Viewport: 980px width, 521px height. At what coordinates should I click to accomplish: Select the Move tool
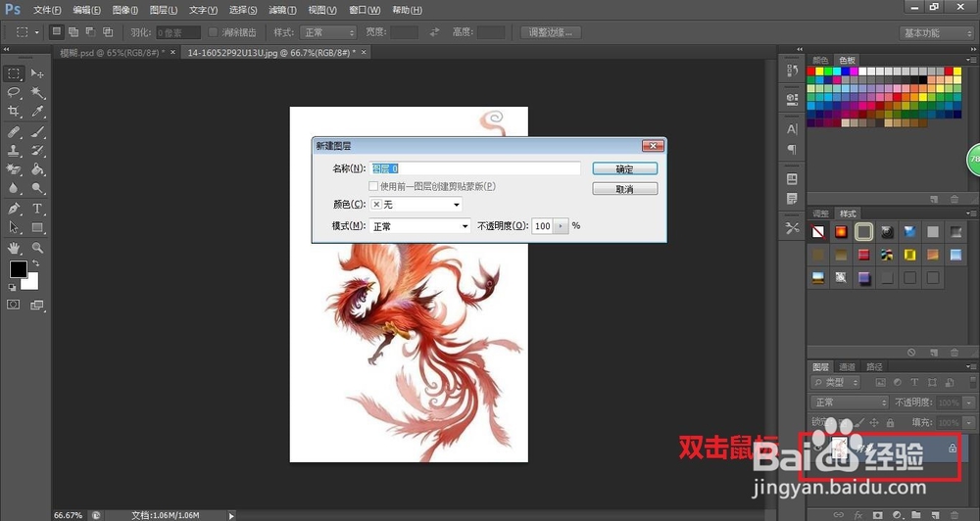[37, 73]
